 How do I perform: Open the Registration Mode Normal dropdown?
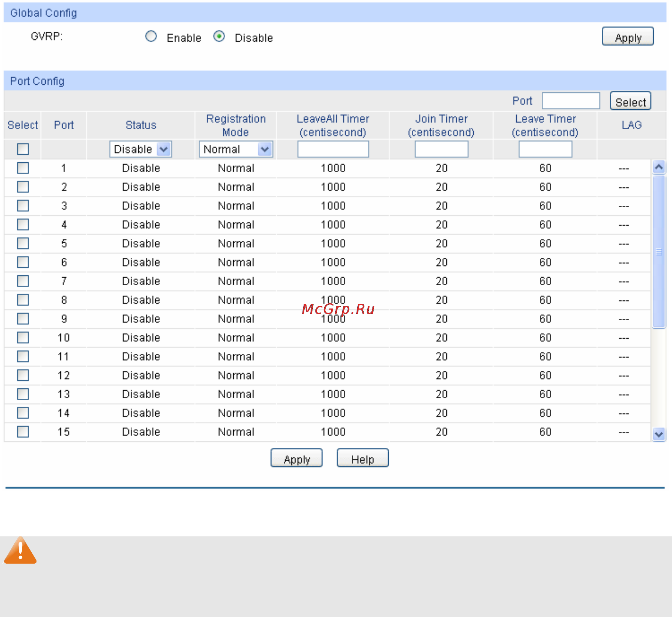(236, 149)
